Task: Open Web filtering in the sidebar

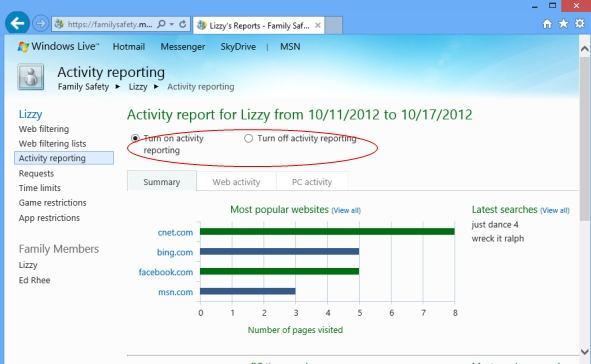Action: (44, 129)
